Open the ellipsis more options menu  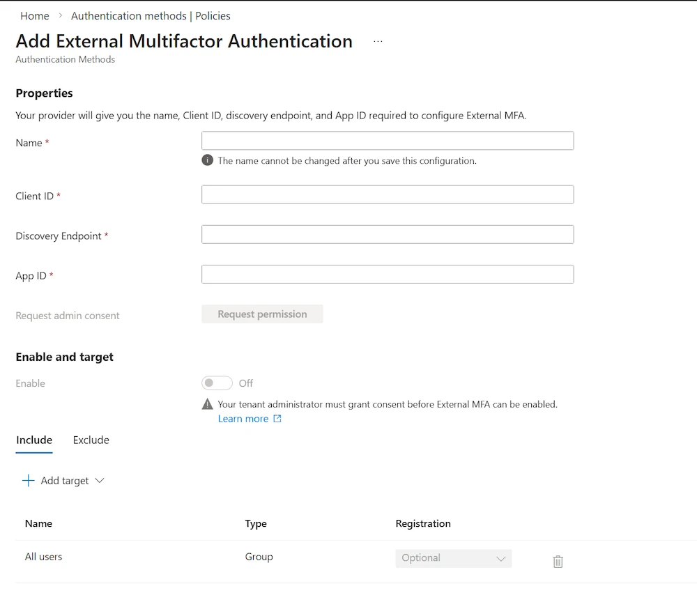pos(378,42)
